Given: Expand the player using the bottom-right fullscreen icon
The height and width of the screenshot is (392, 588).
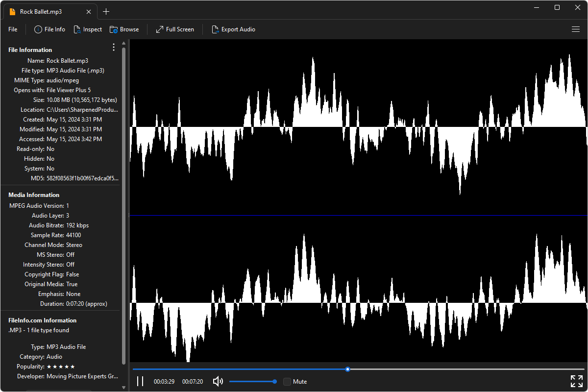Looking at the screenshot, I should click(x=576, y=381).
